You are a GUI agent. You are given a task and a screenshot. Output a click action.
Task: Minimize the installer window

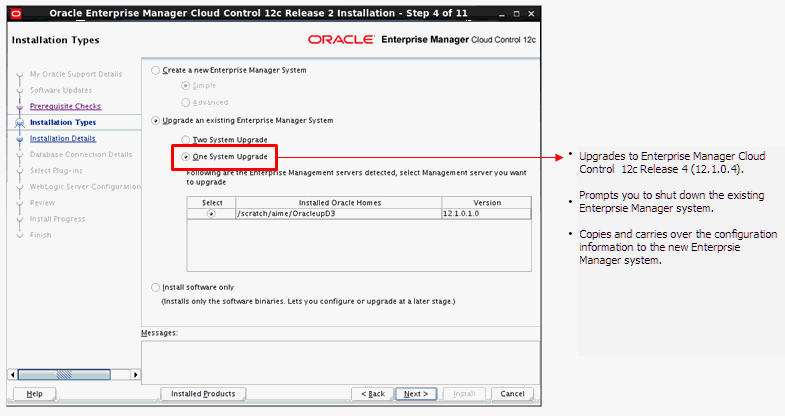pos(502,14)
